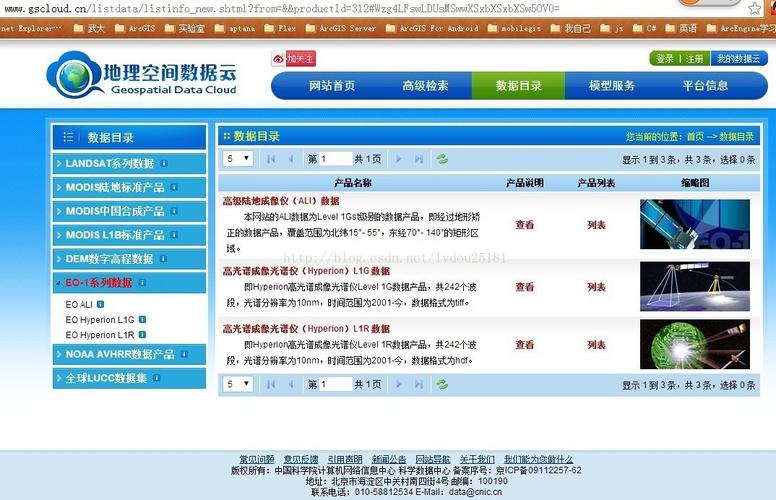This screenshot has height=500, width=776.
Task: Open page-size dropdown in top pager
Action: point(238,158)
